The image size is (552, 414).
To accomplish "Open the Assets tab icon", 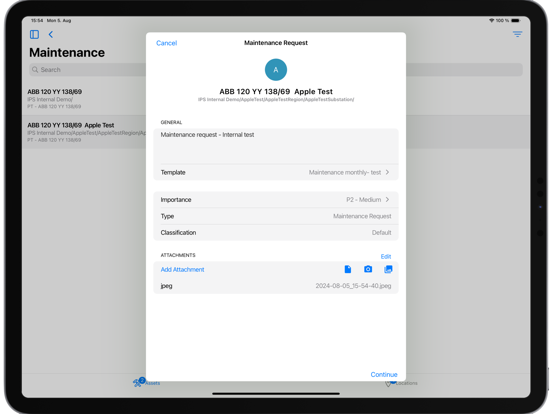I will click(138, 382).
